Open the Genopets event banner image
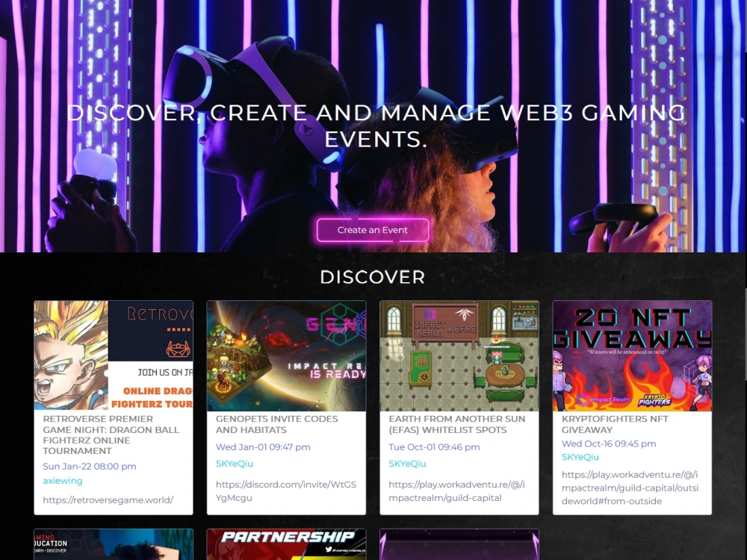747x560 pixels. click(x=286, y=355)
